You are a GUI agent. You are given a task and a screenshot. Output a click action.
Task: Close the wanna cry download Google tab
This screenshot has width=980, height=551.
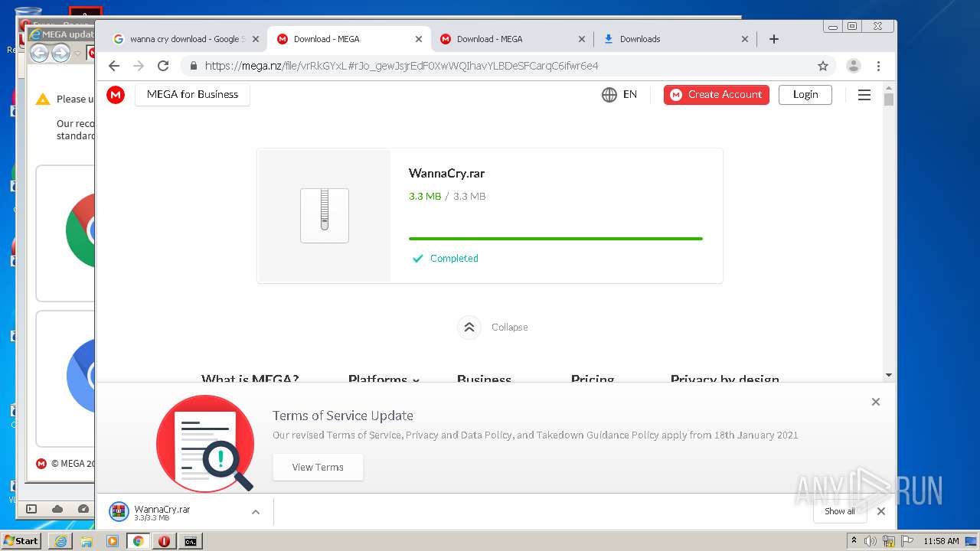tap(256, 39)
